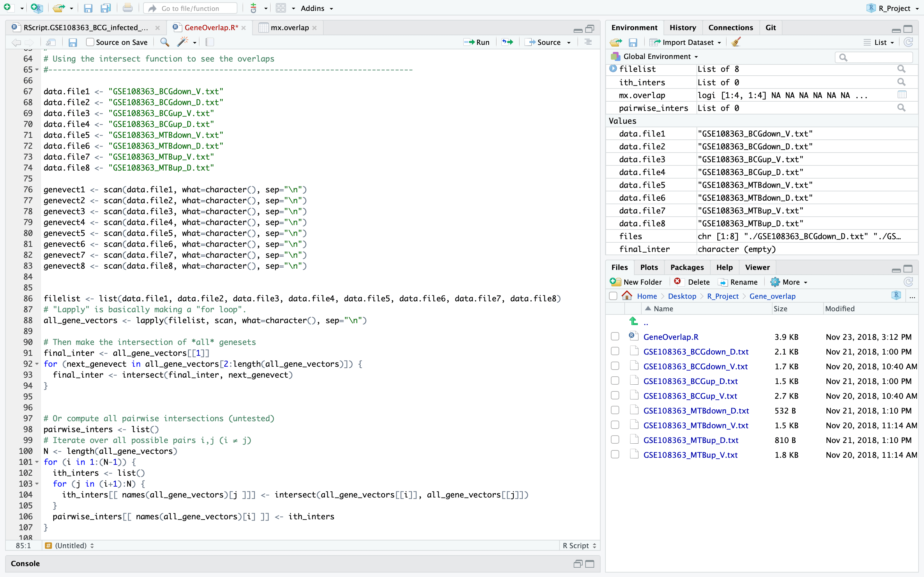Tick the checkbox for GSE108363_MTBup_V.txt

click(x=615, y=455)
